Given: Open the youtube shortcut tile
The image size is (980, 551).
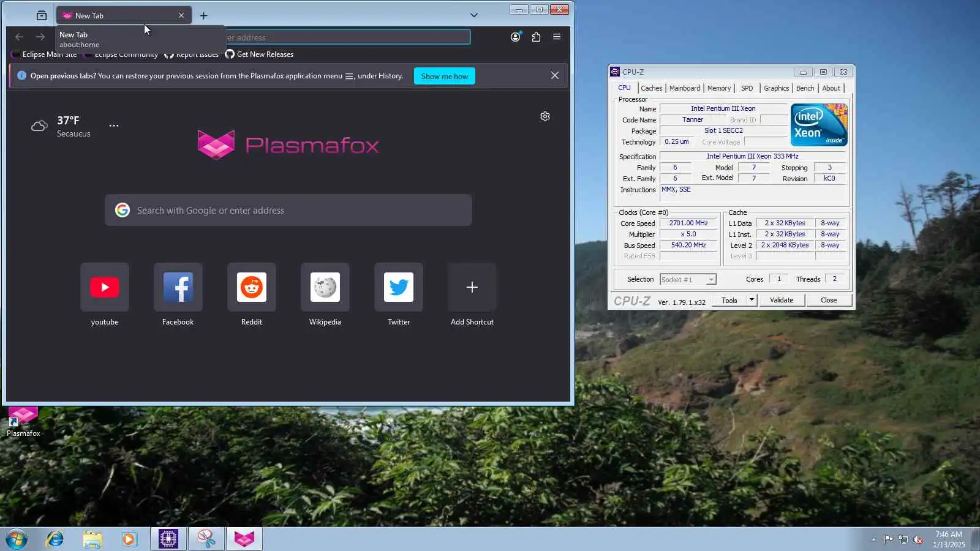Looking at the screenshot, I should (105, 287).
